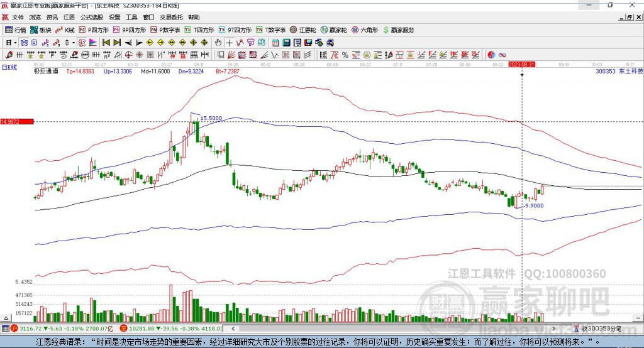Image resolution: width=644 pixels, height=348 pixels.
Task: Open the P四方形 tool
Action: 94,30
